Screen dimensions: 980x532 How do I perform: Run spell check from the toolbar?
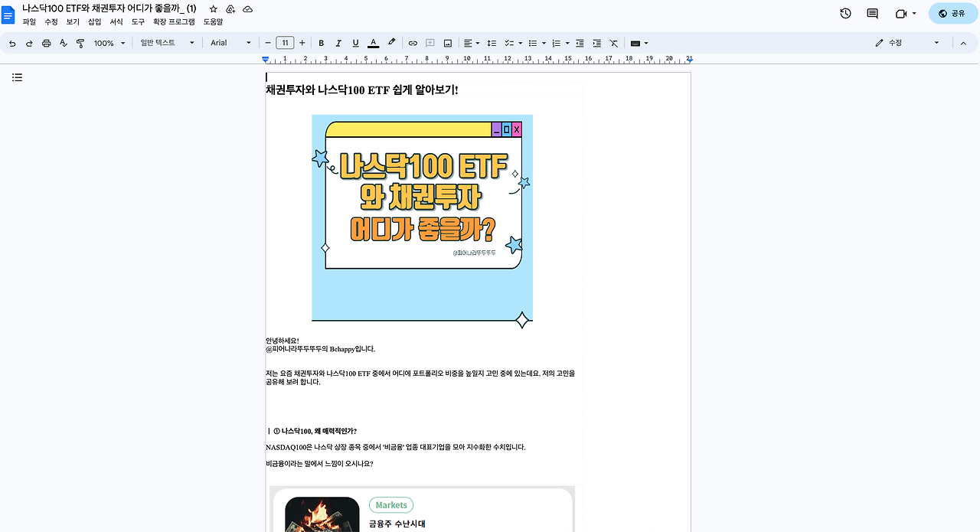(64, 43)
